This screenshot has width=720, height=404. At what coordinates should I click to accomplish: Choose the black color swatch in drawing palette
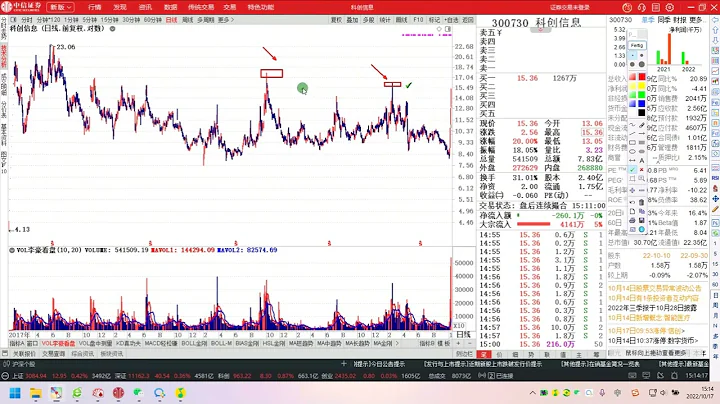click(x=641, y=112)
